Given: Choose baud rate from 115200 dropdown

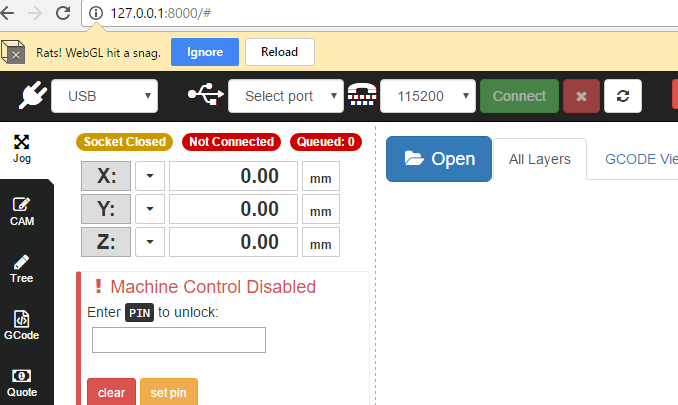Looking at the screenshot, I should click(427, 96).
